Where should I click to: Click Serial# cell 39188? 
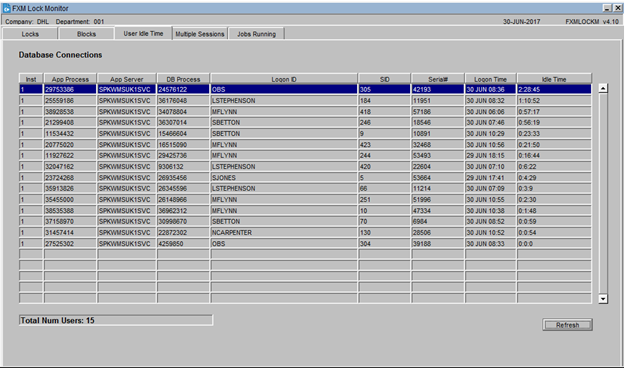(438, 244)
